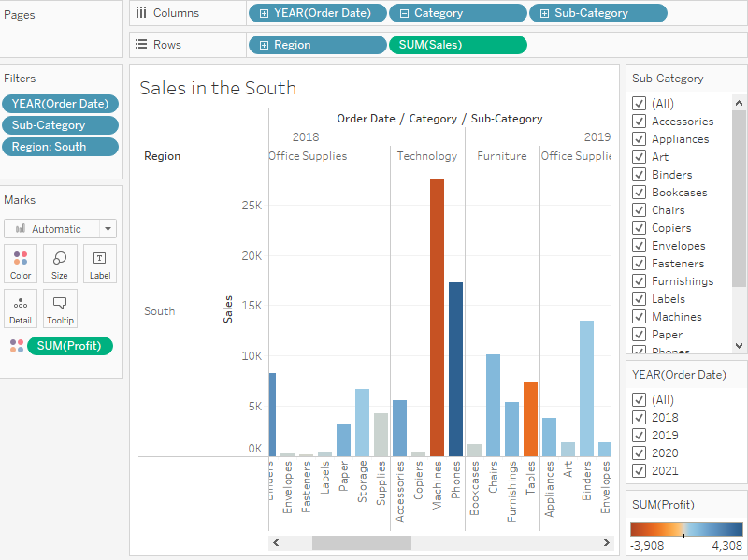
Task: Open the Tooltip marks card
Action: pos(60,308)
